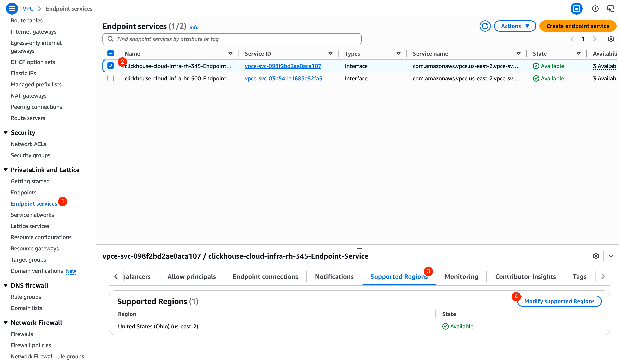This screenshot has width=619, height=364.
Task: Open table preferences gear icon near pagination
Action: (x=611, y=39)
